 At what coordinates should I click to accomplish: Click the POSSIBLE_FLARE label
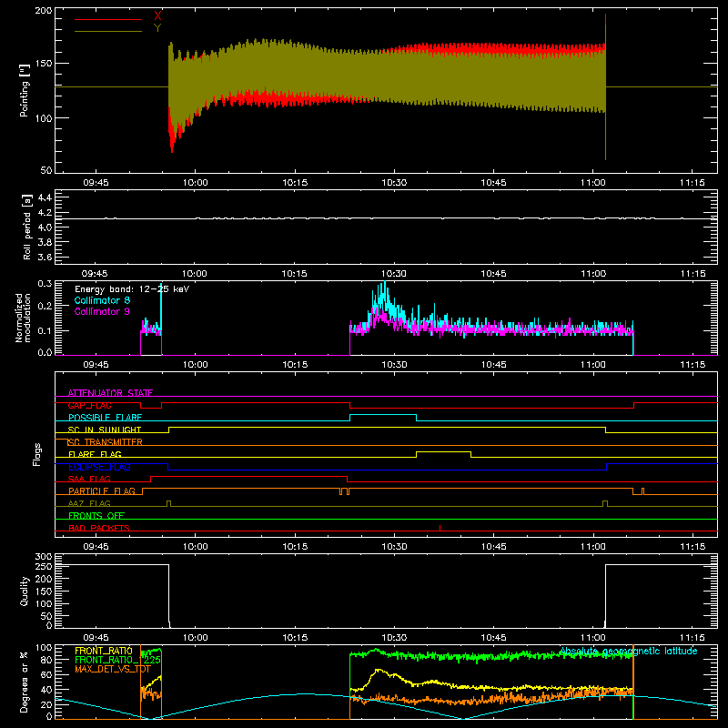[105, 418]
